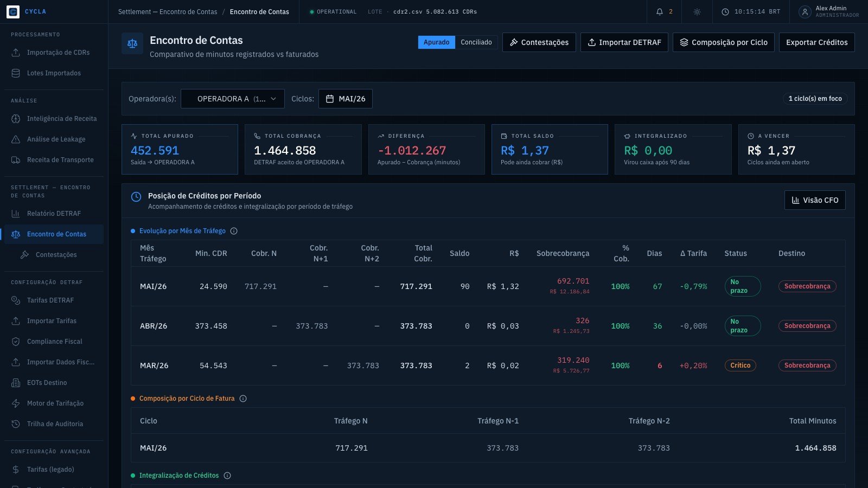The height and width of the screenshot is (488, 868).
Task: Click the notification bell icon
Action: (x=660, y=11)
